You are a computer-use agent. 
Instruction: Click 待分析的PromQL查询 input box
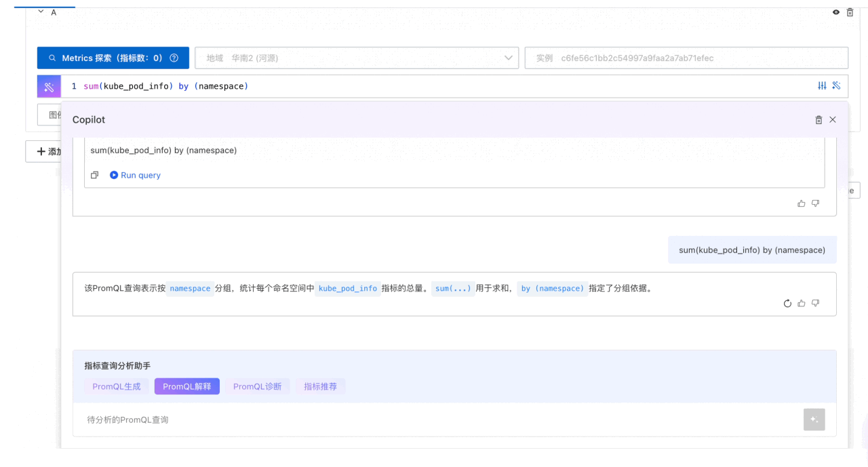tap(437, 420)
